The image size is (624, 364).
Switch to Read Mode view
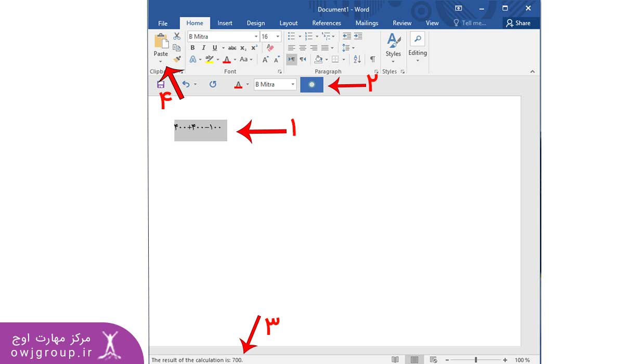[x=395, y=359]
